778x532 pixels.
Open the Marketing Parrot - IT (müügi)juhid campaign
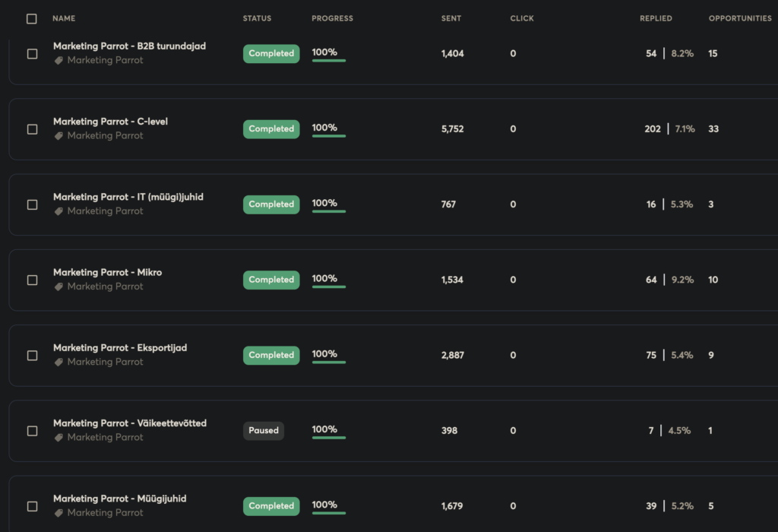tap(128, 197)
